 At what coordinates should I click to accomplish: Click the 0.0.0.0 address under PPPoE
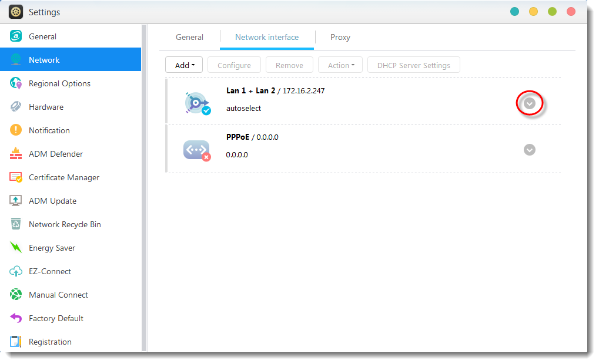[237, 154]
